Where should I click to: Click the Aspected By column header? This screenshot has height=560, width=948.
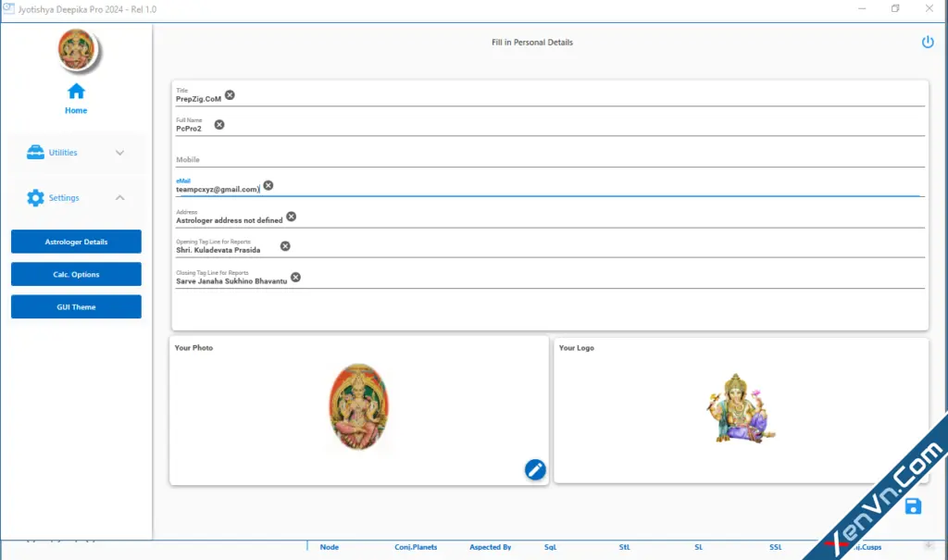tap(491, 547)
